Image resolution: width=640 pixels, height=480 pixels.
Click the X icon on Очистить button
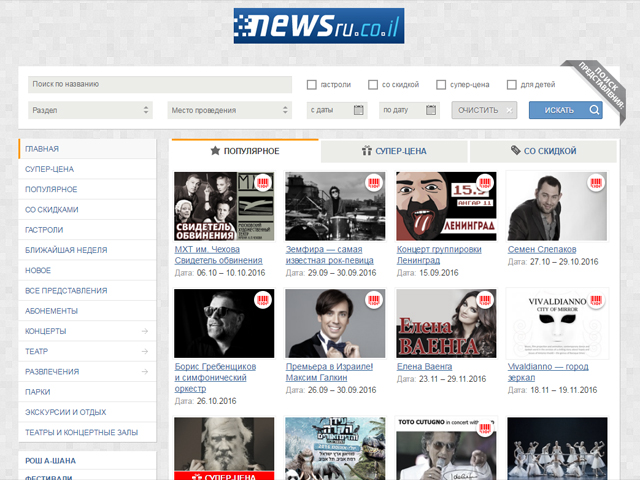pos(509,110)
